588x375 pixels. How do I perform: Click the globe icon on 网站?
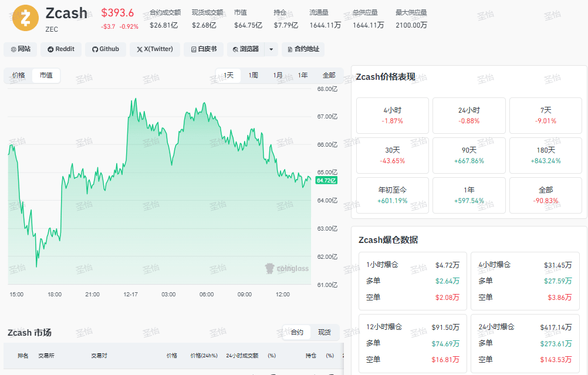click(x=13, y=49)
